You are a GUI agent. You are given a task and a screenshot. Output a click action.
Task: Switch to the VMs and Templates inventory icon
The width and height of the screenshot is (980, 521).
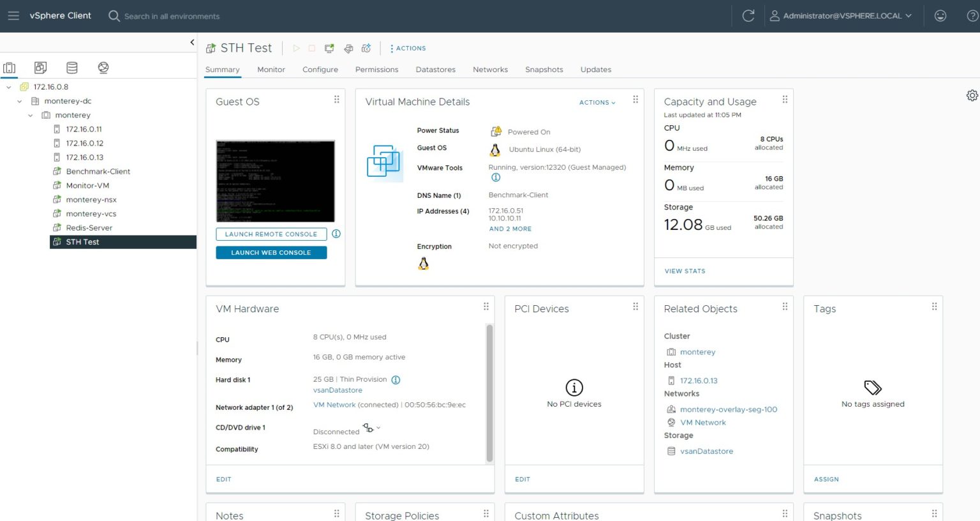point(40,67)
